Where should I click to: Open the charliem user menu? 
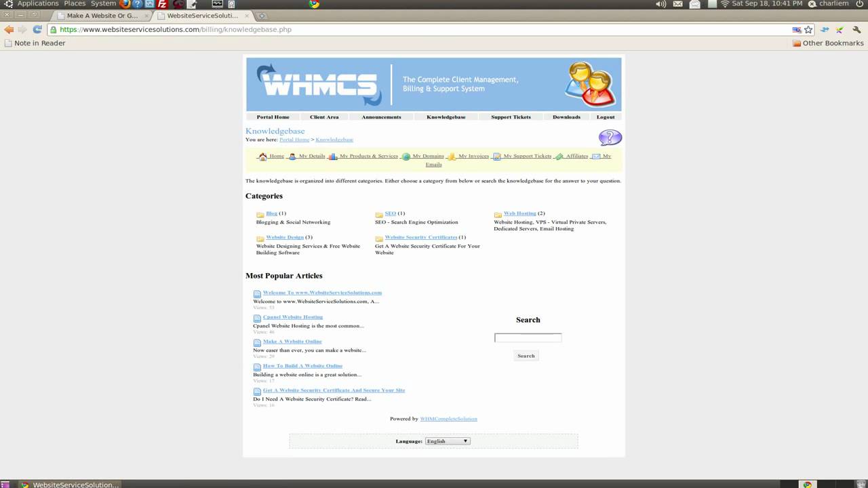click(828, 4)
